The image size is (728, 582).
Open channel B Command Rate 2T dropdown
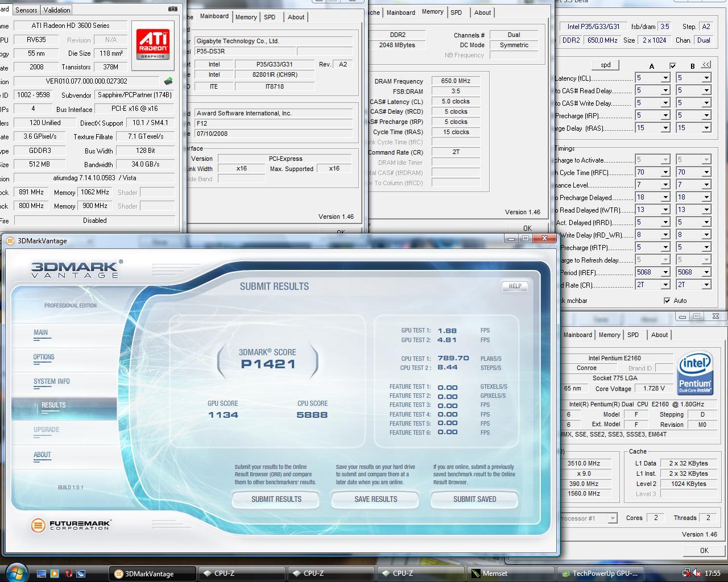tap(706, 285)
